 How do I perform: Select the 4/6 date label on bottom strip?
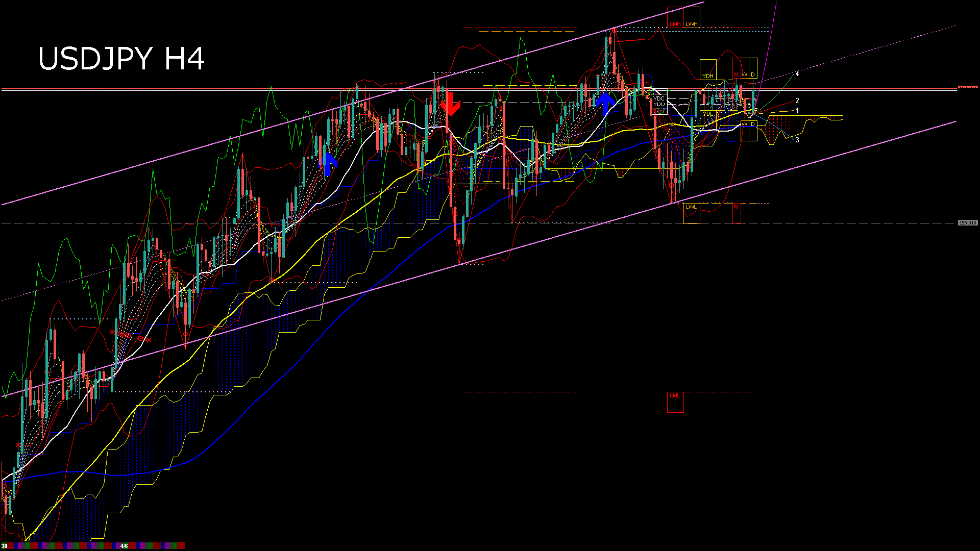coord(124,545)
